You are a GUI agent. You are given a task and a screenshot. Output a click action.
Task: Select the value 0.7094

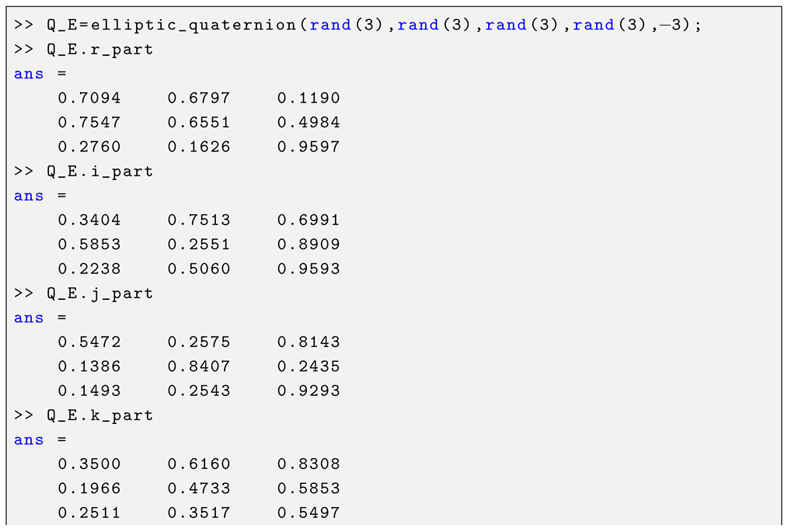pos(89,99)
